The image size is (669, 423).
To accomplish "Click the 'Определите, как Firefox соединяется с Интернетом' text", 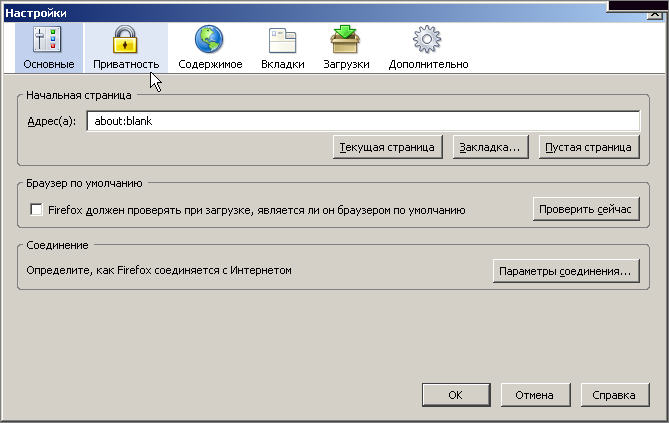I will pyautogui.click(x=159, y=271).
